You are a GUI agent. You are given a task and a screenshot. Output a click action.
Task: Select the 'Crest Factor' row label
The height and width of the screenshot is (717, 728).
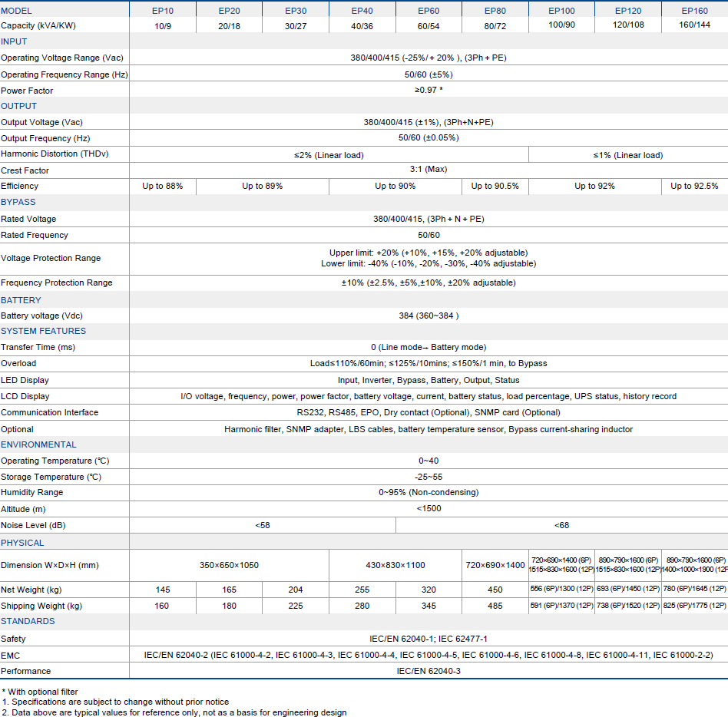click(25, 170)
